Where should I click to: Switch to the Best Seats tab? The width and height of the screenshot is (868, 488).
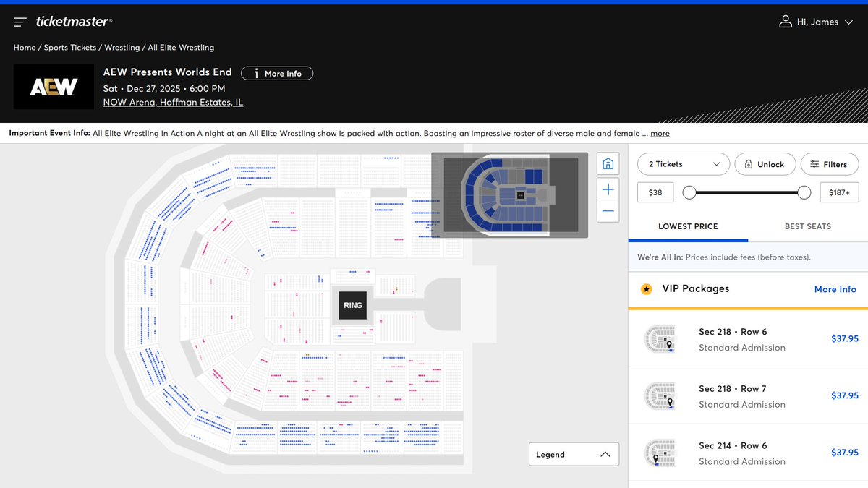pos(808,226)
